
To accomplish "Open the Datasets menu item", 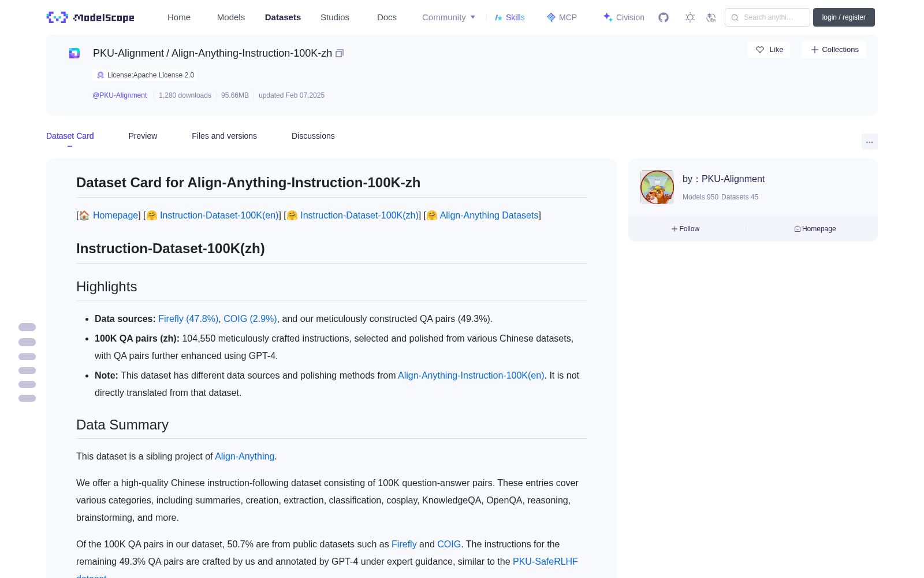I will [283, 17].
